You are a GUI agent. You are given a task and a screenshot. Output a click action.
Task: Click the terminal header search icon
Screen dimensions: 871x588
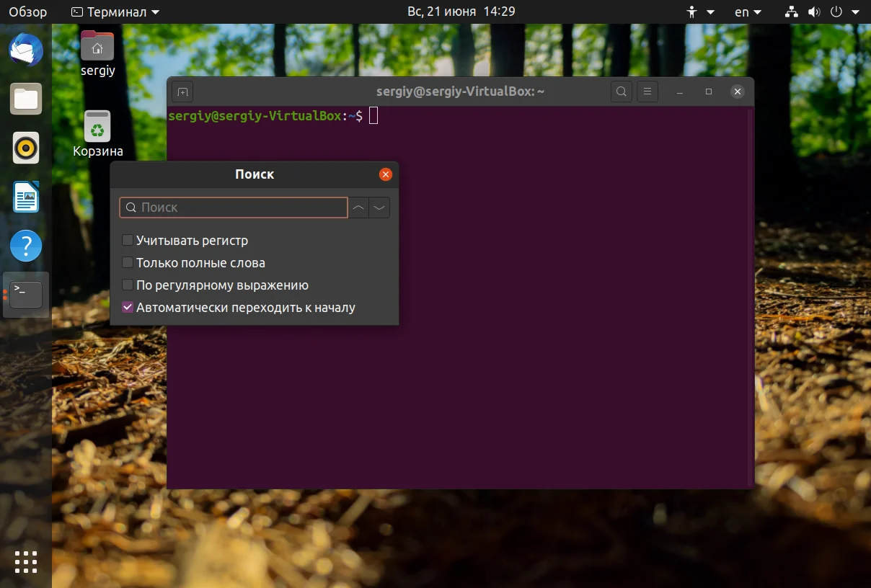coord(622,92)
